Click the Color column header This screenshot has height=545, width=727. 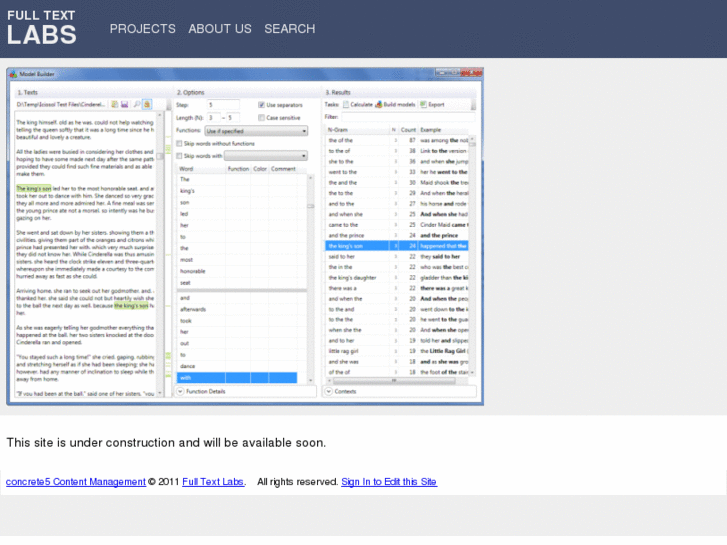[260, 169]
